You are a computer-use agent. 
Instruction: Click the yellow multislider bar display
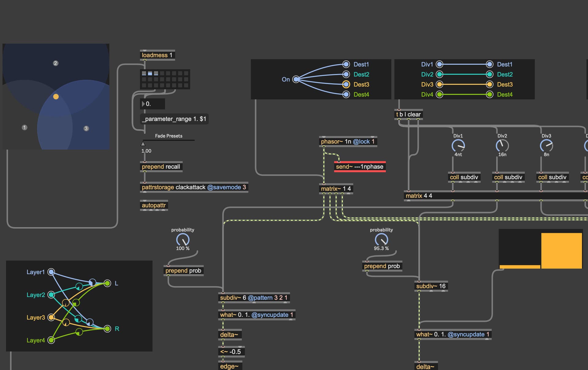[x=541, y=249]
